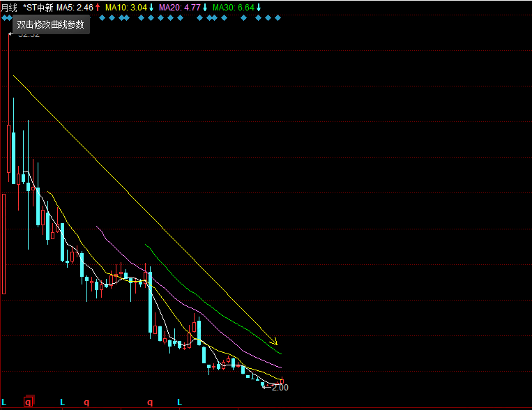Screen dimensions: 532x410
Task: Select the MA30: 6.64 indicator label
Action: pyautogui.click(x=234, y=8)
